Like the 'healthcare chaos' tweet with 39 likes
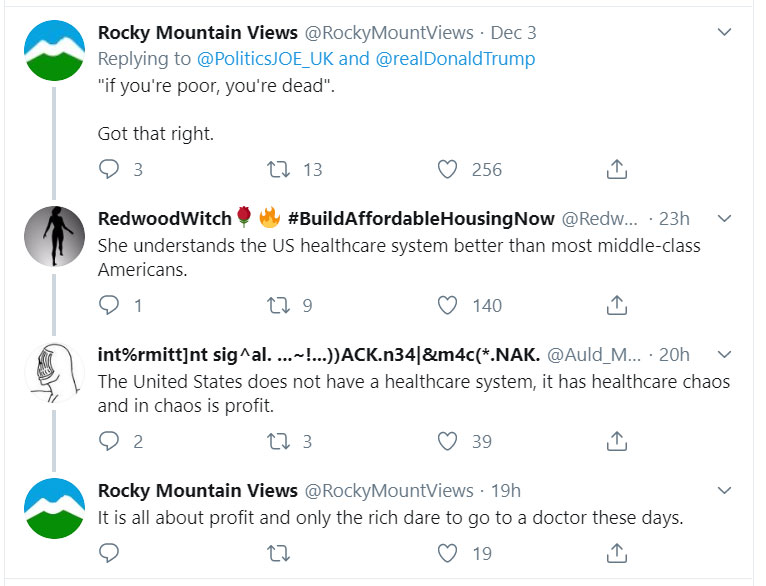 click(448, 441)
